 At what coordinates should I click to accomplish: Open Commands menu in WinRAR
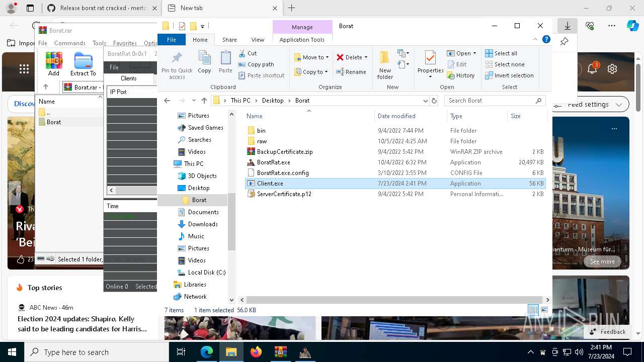tap(70, 43)
